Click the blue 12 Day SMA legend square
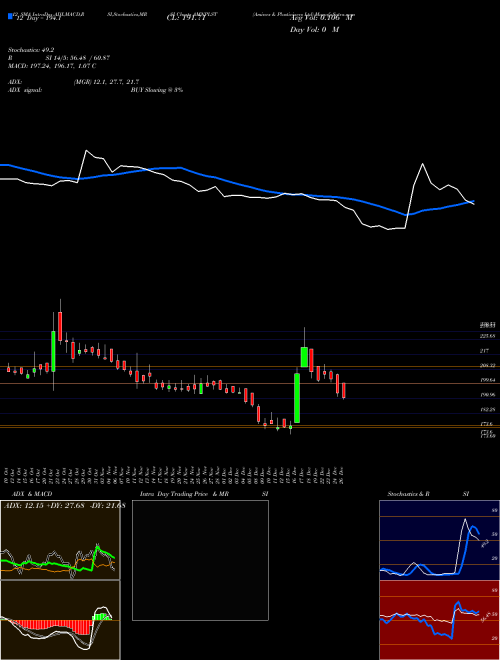This screenshot has width=500, height=660. pos(10,16)
